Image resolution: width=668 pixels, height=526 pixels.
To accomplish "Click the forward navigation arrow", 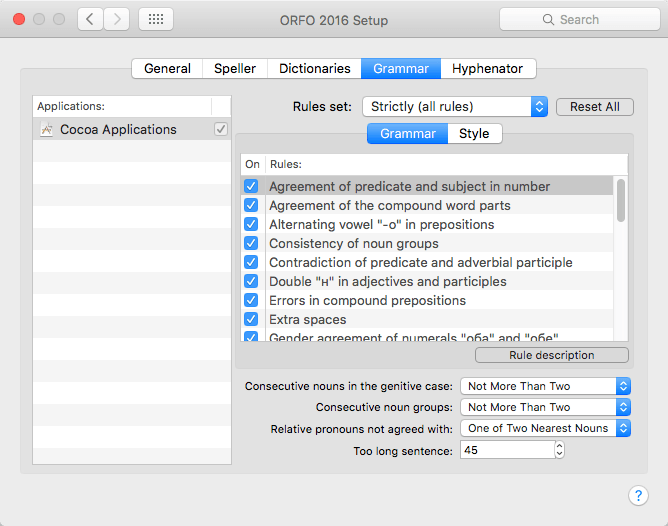I will coord(116,19).
